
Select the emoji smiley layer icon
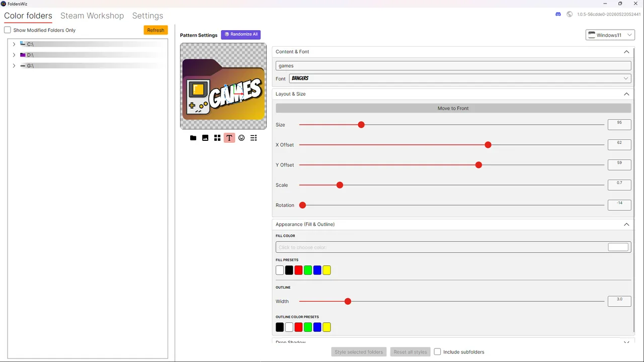[242, 138]
